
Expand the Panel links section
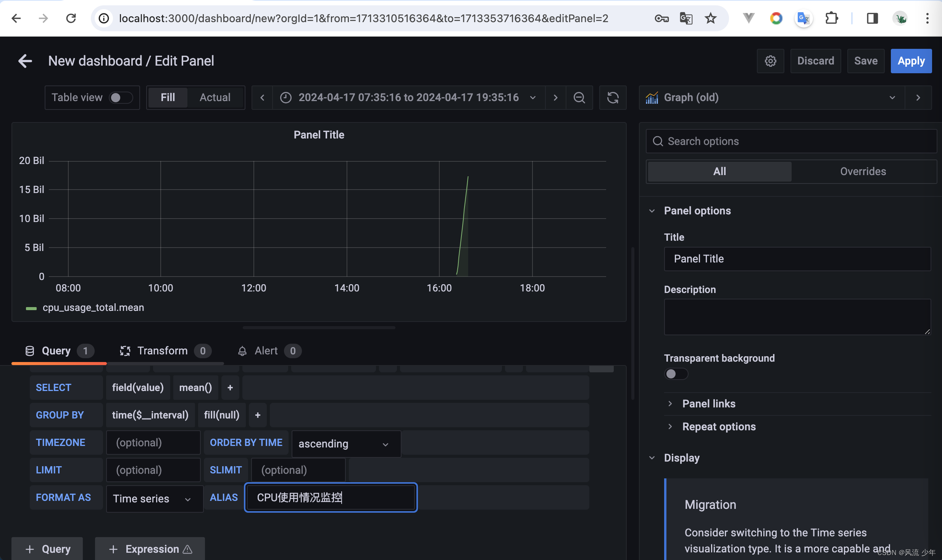click(709, 403)
